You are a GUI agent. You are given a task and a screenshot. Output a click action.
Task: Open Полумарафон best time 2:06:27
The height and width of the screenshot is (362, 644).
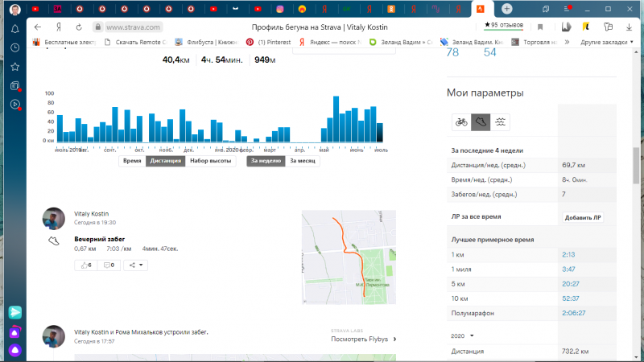click(574, 313)
